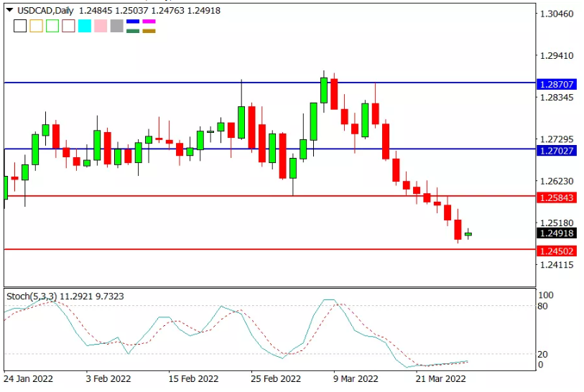Pick the cyan filled color swatch
The height and width of the screenshot is (392, 584).
pyautogui.click(x=85, y=26)
